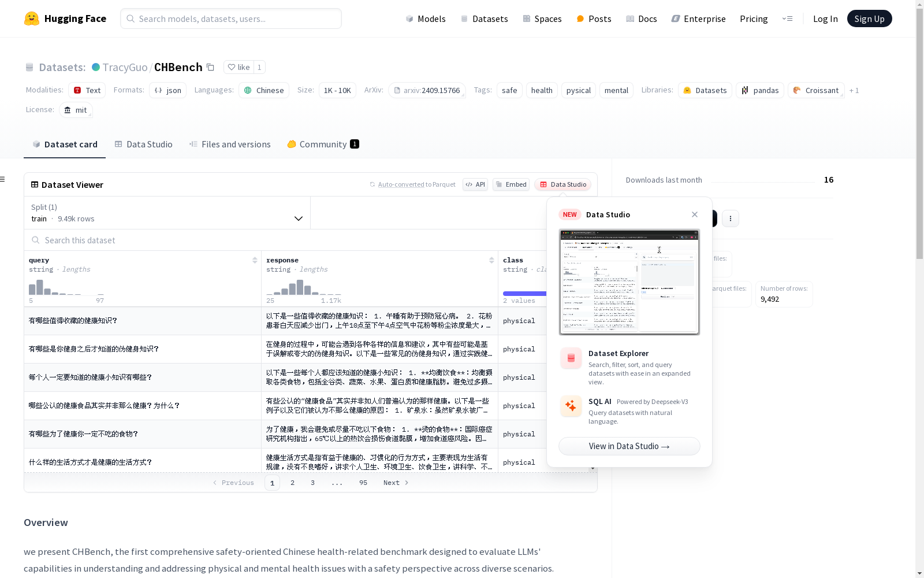Toggle the left sidebar menu icon
924x578 pixels.
point(2,179)
